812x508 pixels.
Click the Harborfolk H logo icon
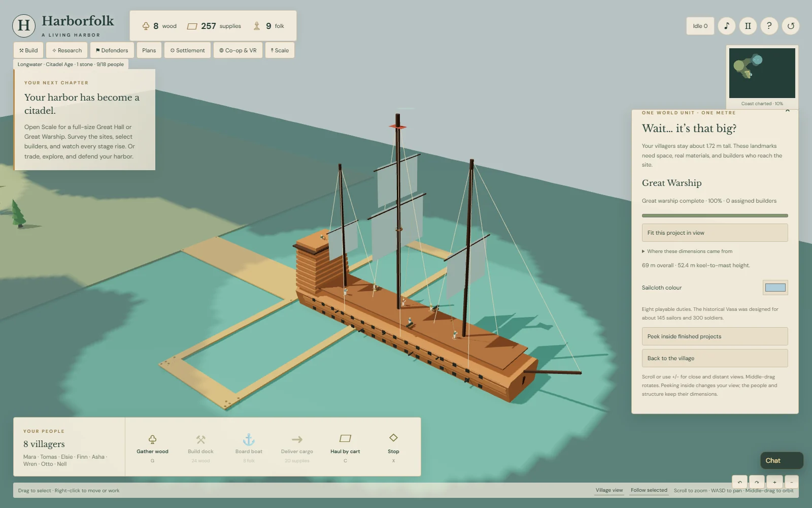24,25
